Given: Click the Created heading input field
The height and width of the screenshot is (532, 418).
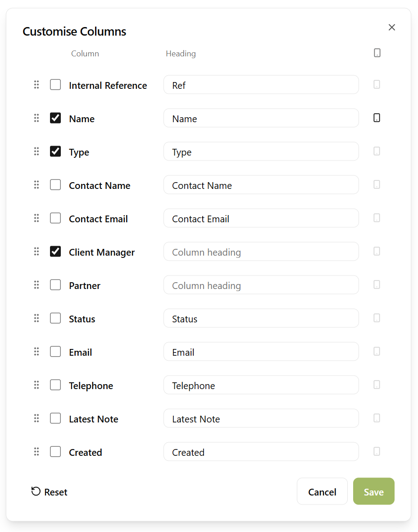Looking at the screenshot, I should [x=261, y=452].
